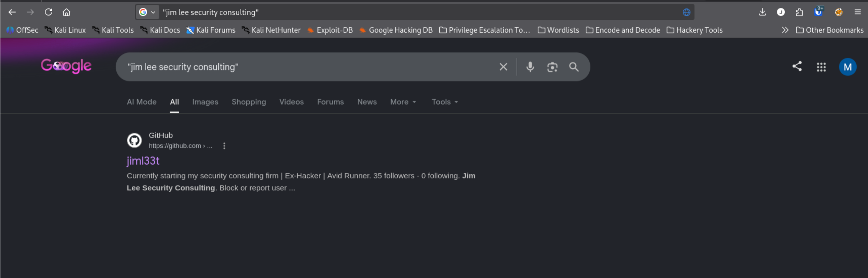Share the search results page
Screen dimensions: 868x278
coord(797,66)
